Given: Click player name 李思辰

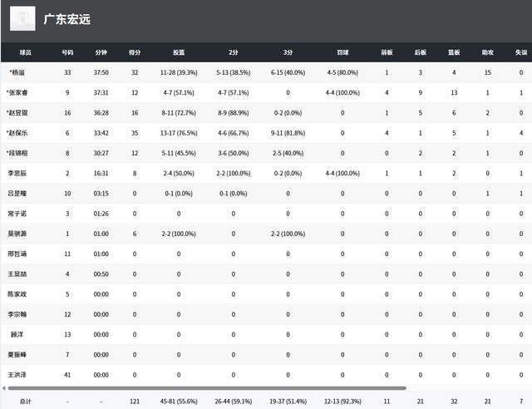Looking at the screenshot, I should pyautogui.click(x=17, y=173).
